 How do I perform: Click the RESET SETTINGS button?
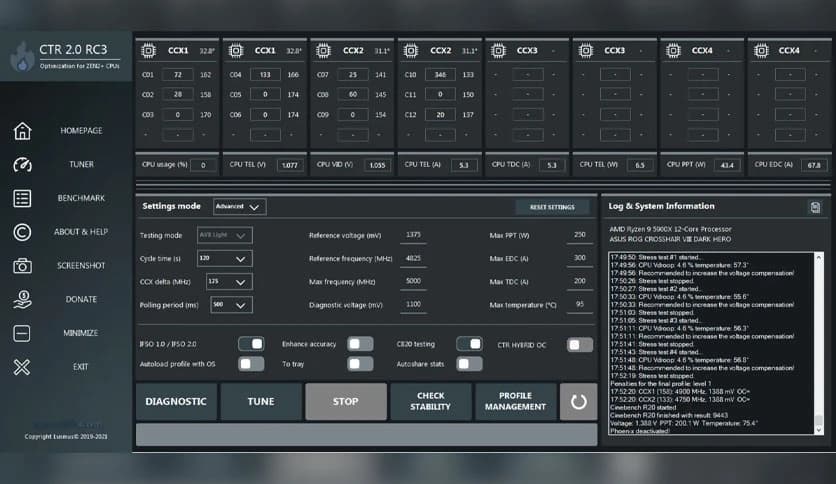[552, 207]
